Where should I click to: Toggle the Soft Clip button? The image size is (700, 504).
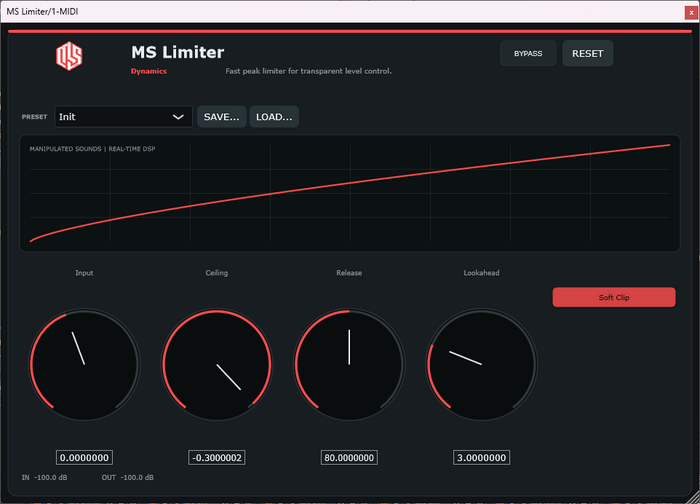614,297
